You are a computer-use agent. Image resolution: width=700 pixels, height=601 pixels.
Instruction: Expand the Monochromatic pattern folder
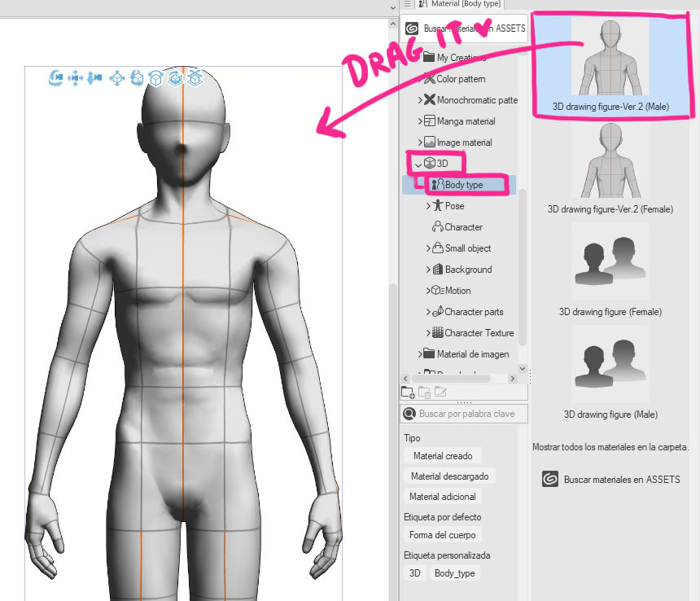coord(420,100)
